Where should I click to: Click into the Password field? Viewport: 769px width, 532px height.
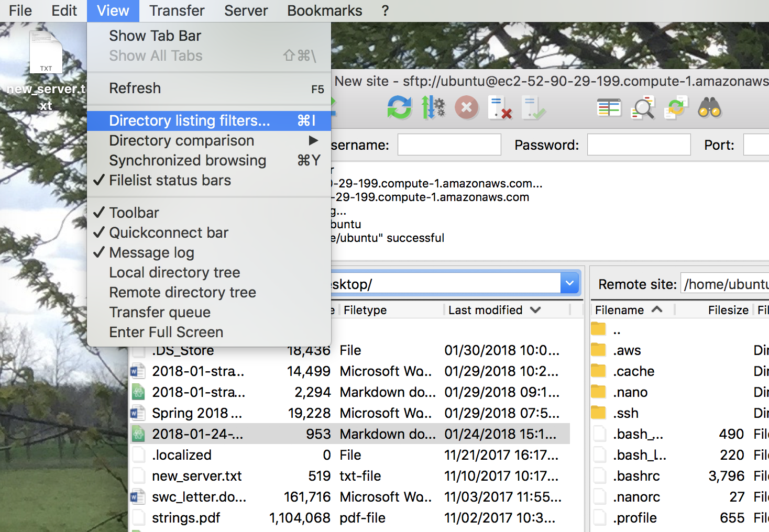click(x=639, y=145)
